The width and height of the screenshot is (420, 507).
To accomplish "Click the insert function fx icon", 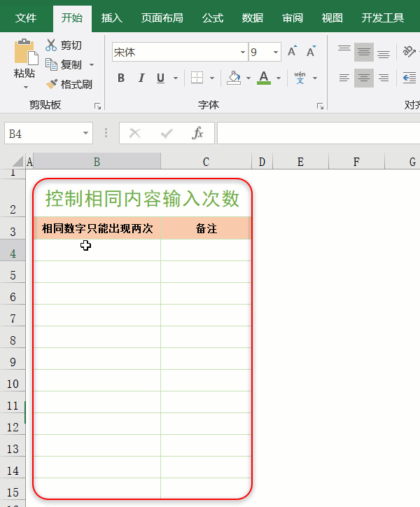I will pos(197,133).
